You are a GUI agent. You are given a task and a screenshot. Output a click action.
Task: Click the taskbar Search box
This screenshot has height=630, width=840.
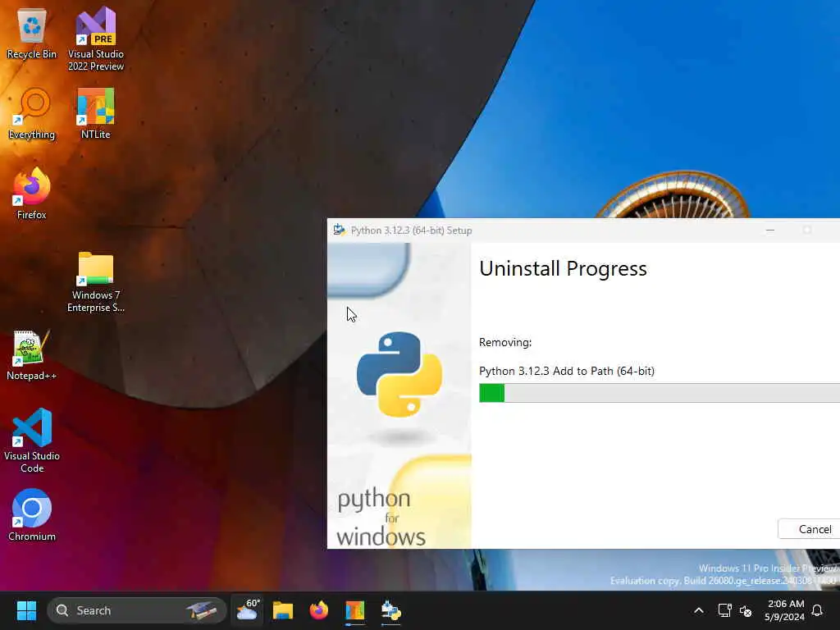[137, 610]
